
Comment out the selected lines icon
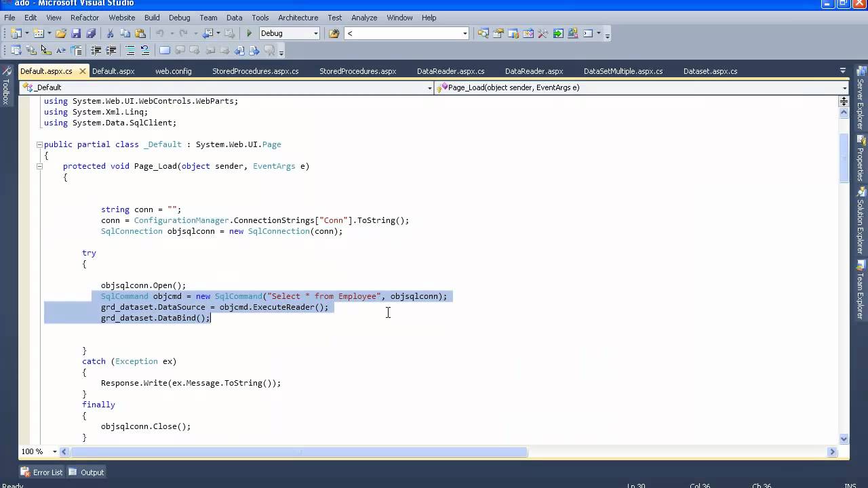[130, 50]
